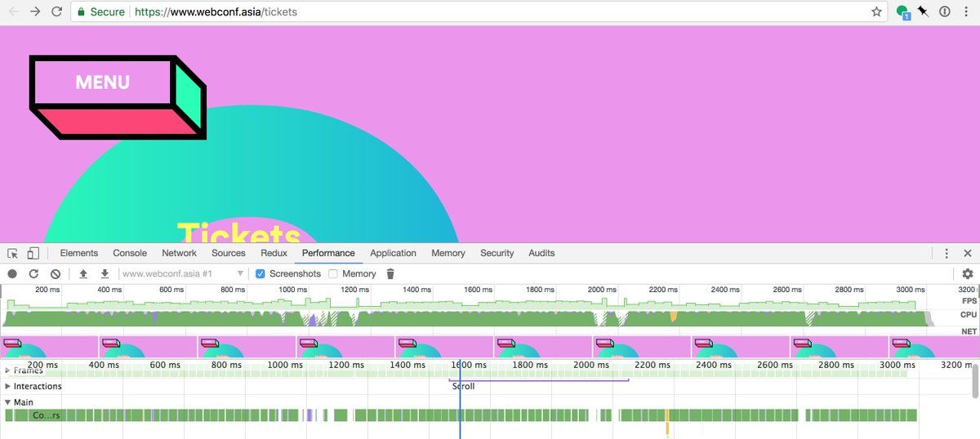Click the trash icon to collect garbage
This screenshot has width=980, height=439.
click(390, 274)
